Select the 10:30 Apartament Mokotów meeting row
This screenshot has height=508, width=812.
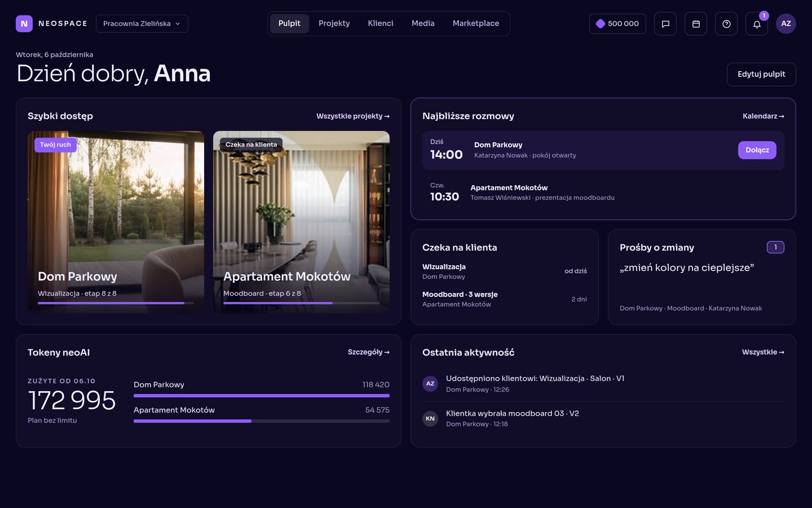(x=603, y=192)
